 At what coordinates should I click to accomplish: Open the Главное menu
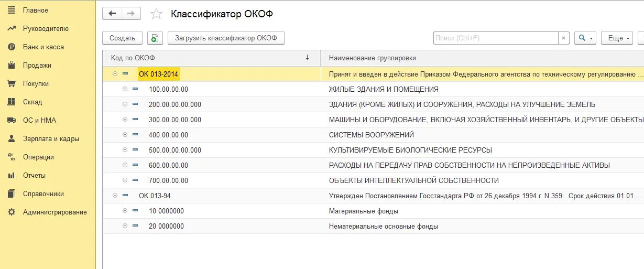(x=35, y=10)
